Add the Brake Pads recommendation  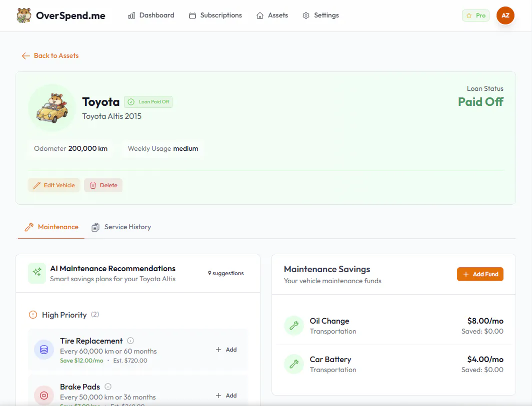[226, 396]
